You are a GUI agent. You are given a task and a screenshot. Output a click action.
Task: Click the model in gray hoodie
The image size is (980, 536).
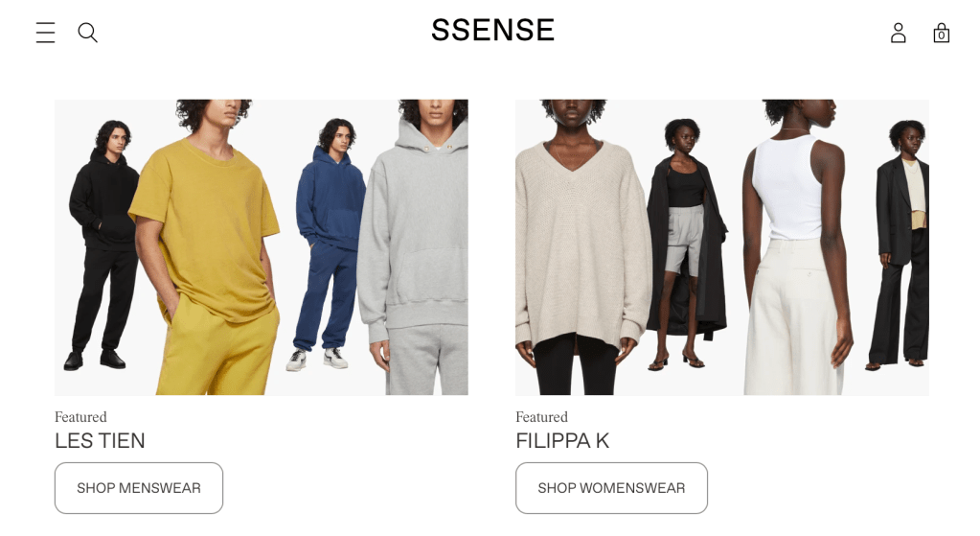click(416, 247)
